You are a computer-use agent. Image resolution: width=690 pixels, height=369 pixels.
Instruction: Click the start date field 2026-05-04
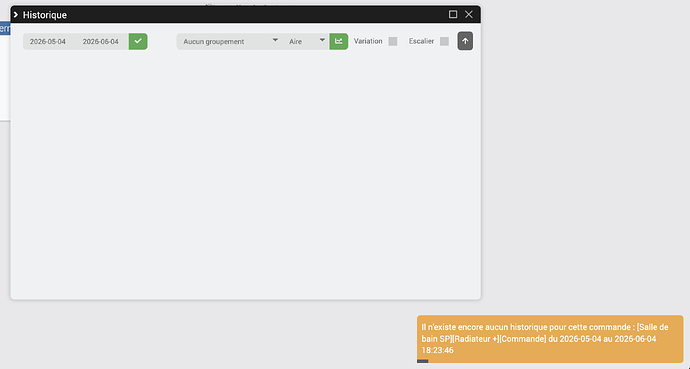coord(48,41)
